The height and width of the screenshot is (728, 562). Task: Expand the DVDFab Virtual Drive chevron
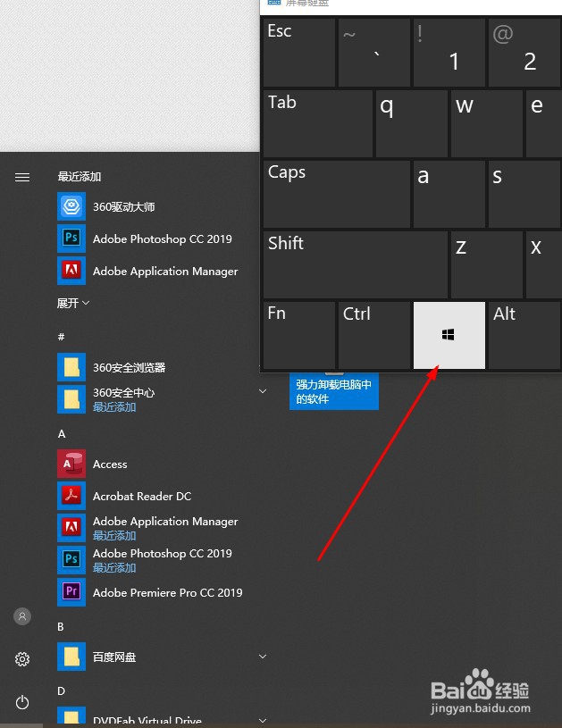(x=263, y=721)
